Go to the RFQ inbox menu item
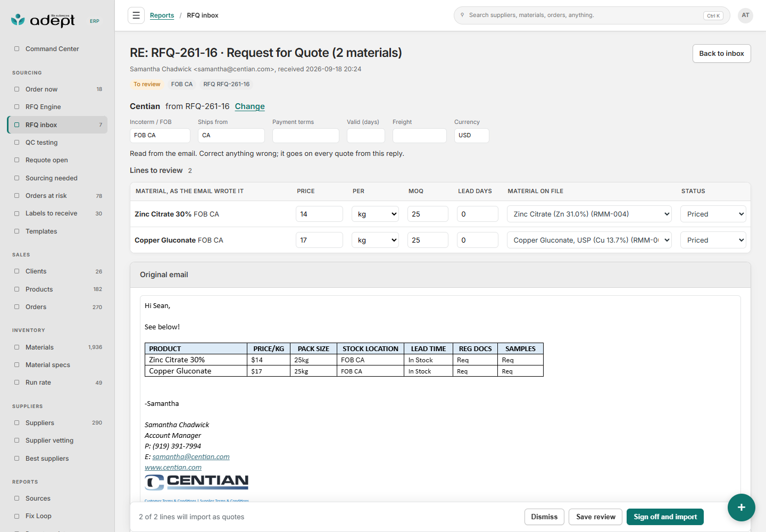This screenshot has width=766, height=532. (x=57, y=125)
